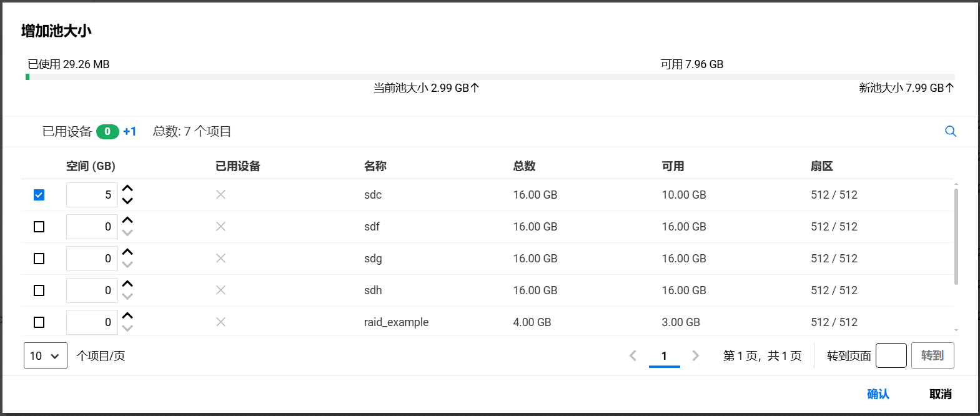Click the 已使用 29.26 MB label
The image size is (980, 416).
(69, 64)
